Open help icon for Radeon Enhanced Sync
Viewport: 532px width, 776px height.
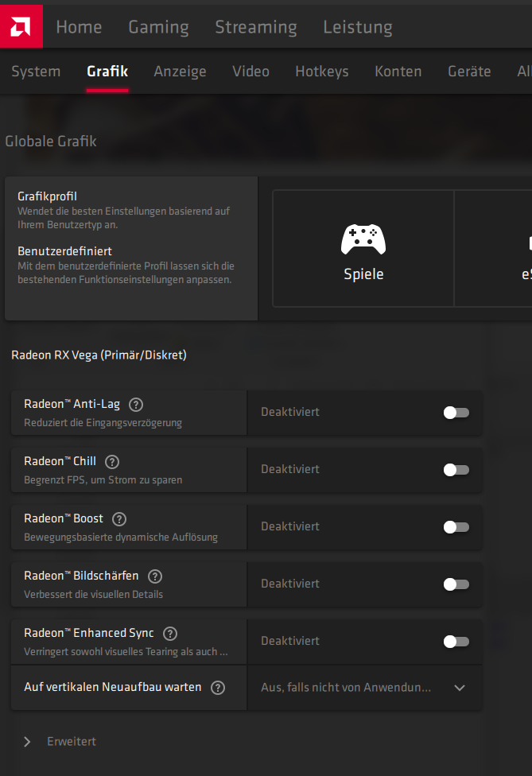coord(170,634)
